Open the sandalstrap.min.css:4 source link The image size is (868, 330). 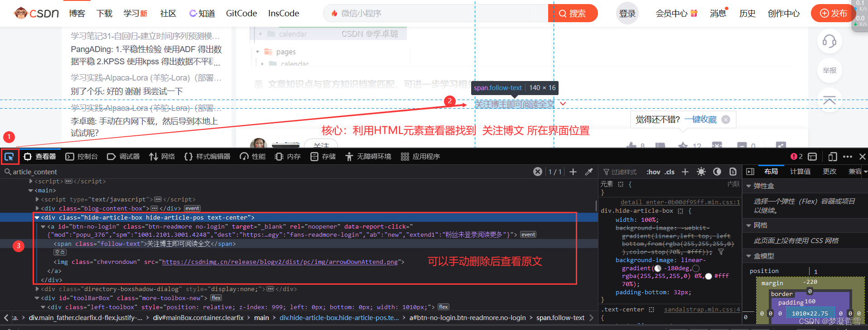[x=702, y=310]
